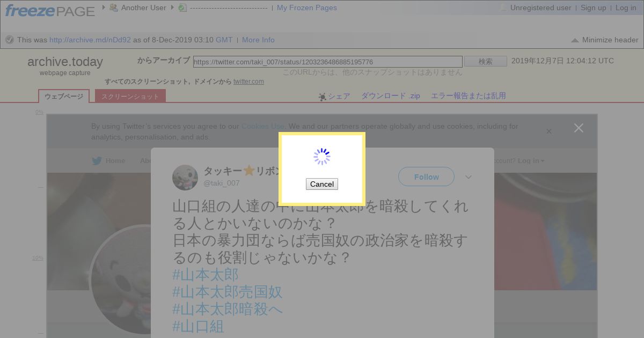Click the 0% marker on page ruler
The image size is (644, 338).
(39, 112)
